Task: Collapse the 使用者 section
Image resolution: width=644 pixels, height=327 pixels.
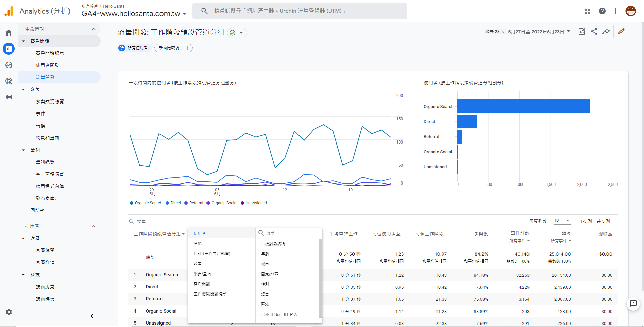Action: [x=94, y=226]
